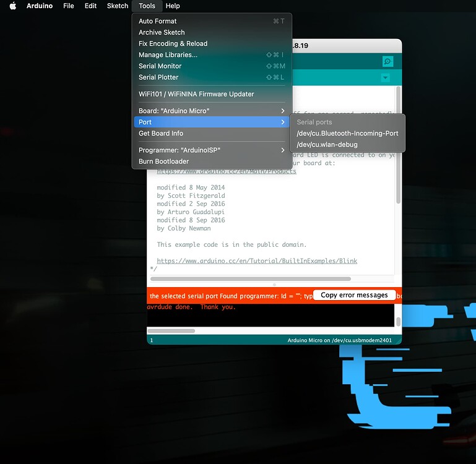Image resolution: width=476 pixels, height=464 pixels.
Task: Click "modified 8 May 2014" line
Action: tap(191, 187)
